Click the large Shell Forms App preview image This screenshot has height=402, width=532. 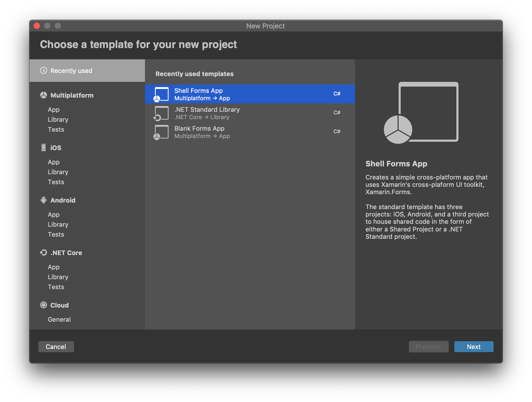pyautogui.click(x=421, y=113)
